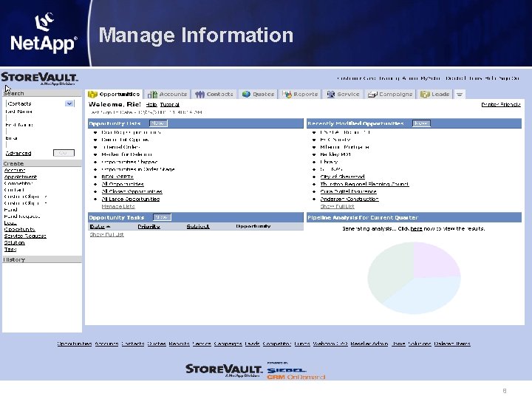The width and height of the screenshot is (532, 399).
Task: Click New in Recently Modified Opportunities header
Action: [x=421, y=123]
